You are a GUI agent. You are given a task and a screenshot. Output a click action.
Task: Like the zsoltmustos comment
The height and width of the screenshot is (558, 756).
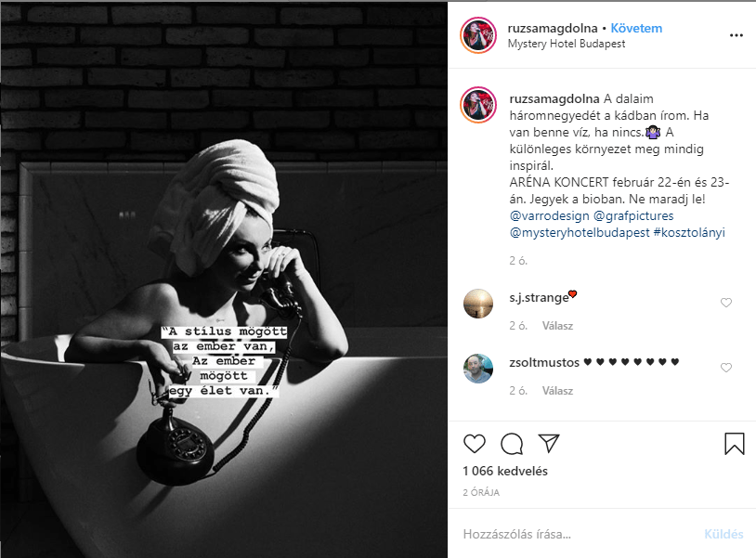(726, 368)
